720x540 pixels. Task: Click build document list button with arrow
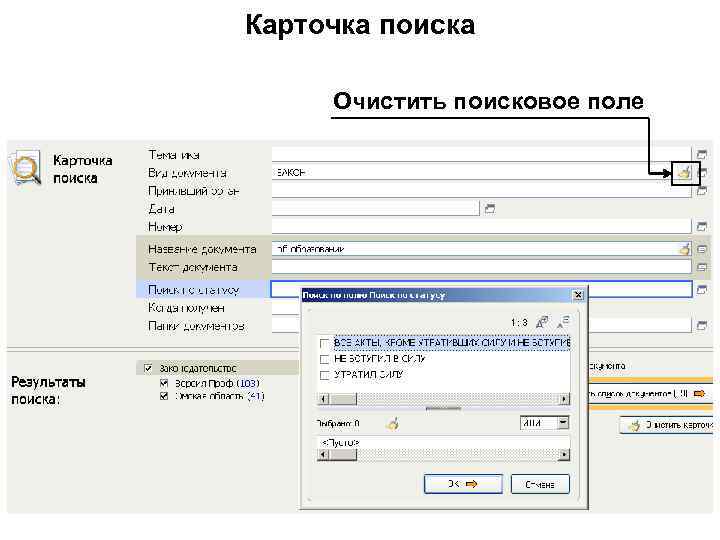(x=651, y=394)
